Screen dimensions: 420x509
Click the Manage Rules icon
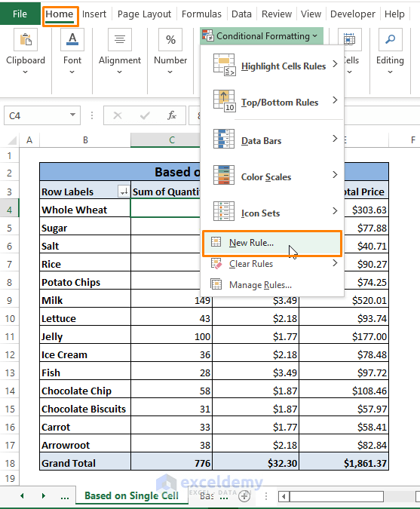click(216, 284)
